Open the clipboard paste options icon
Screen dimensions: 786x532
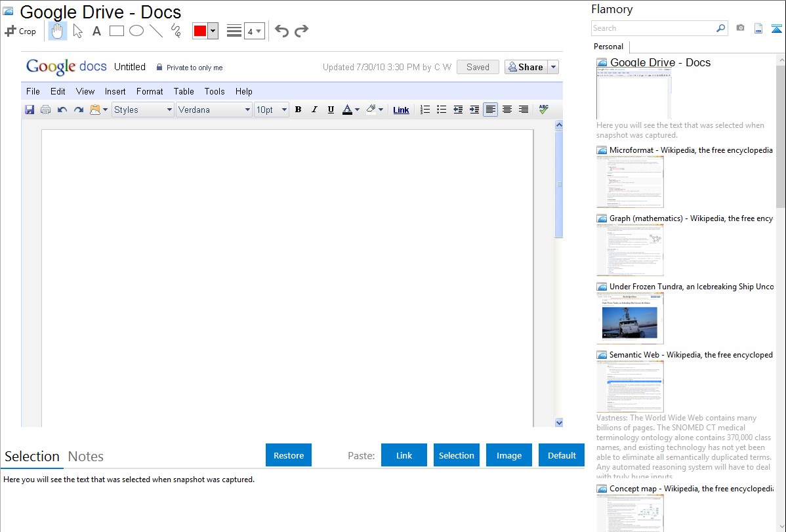(98, 110)
